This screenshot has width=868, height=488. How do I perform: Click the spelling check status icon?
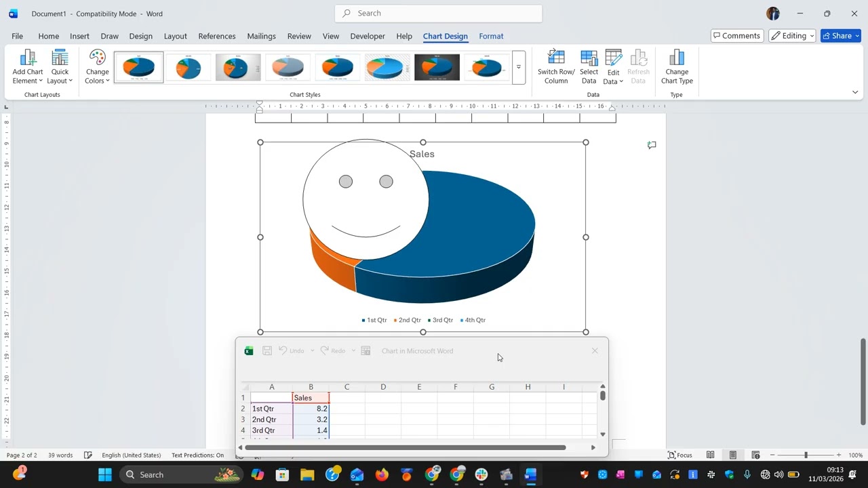88,455
